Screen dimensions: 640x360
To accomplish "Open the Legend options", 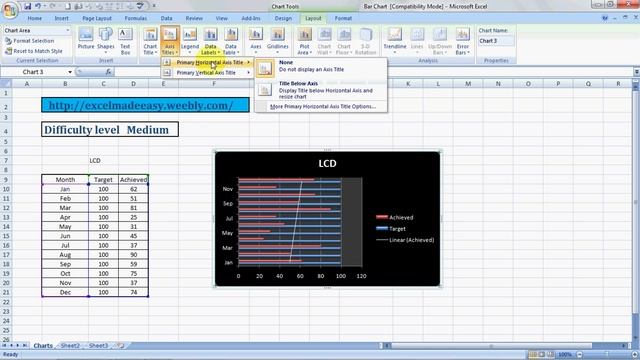I will click(190, 41).
